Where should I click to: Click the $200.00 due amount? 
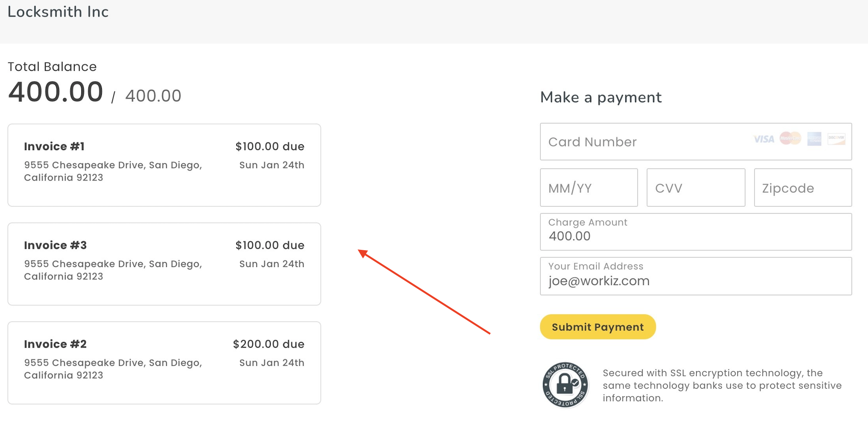point(268,344)
